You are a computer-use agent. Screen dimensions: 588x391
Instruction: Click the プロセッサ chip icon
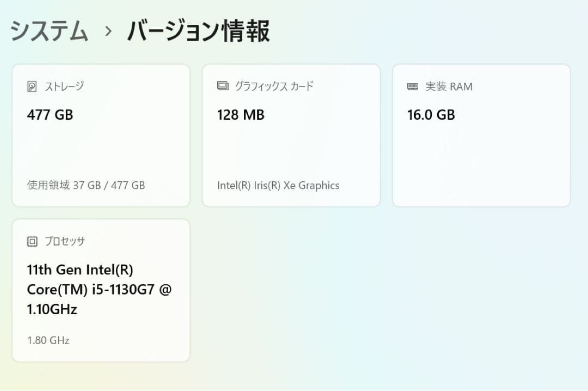(32, 241)
